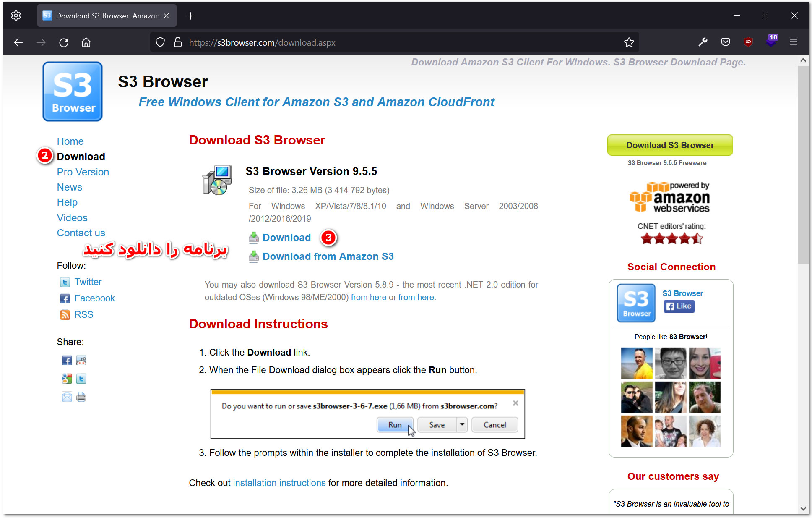Open the uBlock Origin extension icon
The width and height of the screenshot is (812, 518).
pyautogui.click(x=748, y=42)
